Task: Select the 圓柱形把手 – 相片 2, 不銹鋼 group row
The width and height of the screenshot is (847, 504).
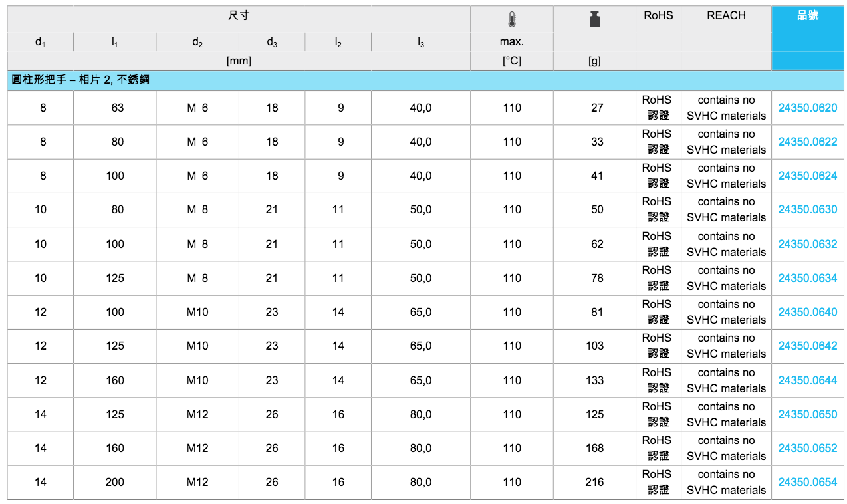Action: 80,80
